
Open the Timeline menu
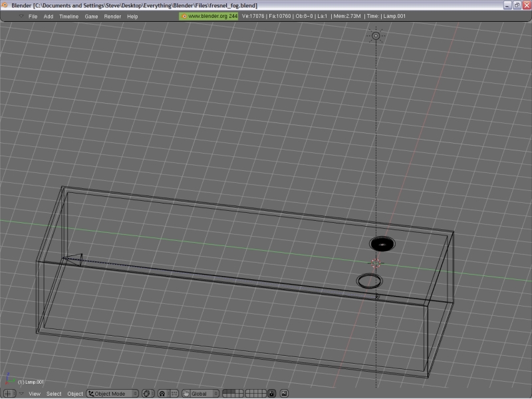pos(68,16)
